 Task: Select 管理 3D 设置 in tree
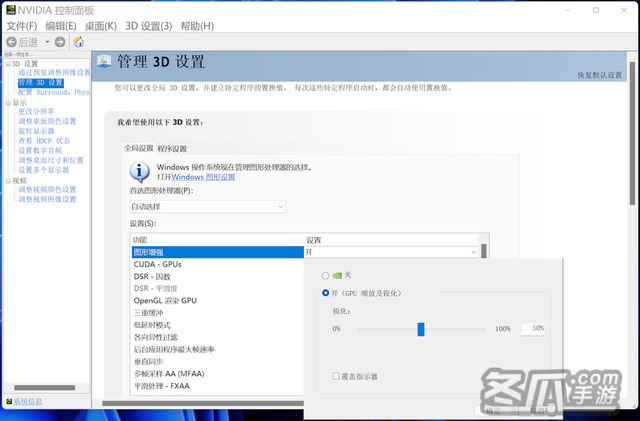click(40, 82)
